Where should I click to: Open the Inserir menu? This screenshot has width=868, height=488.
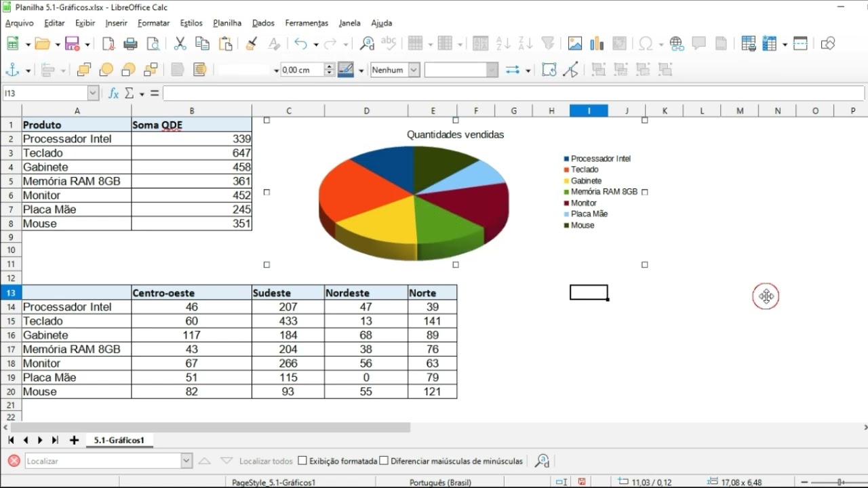pos(117,23)
